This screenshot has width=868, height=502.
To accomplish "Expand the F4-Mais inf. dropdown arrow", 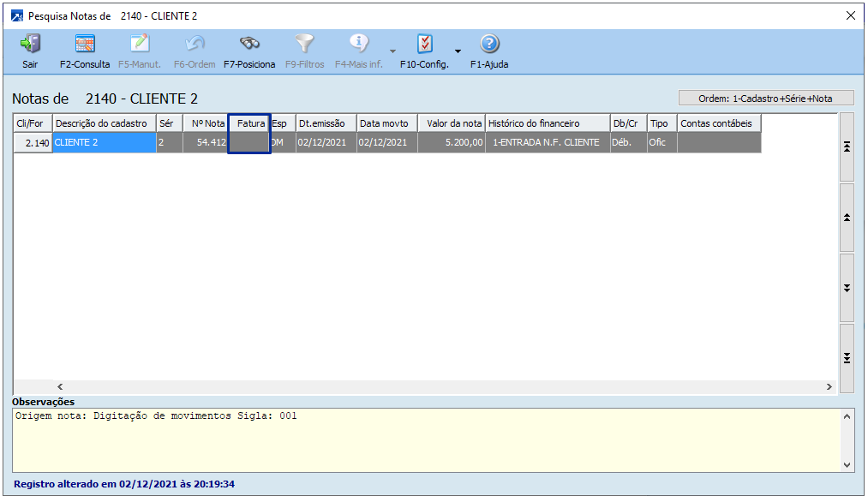I will 392,51.
